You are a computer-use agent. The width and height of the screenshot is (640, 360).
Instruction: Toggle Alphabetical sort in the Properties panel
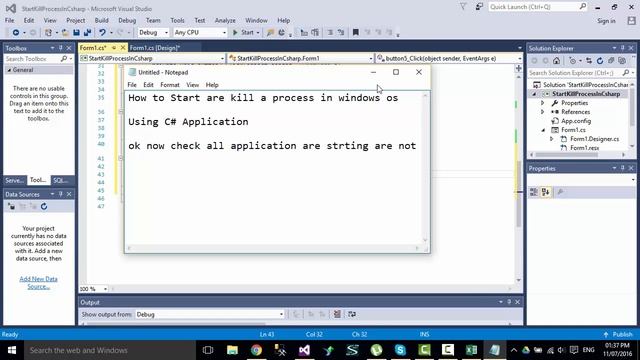[x=546, y=192]
